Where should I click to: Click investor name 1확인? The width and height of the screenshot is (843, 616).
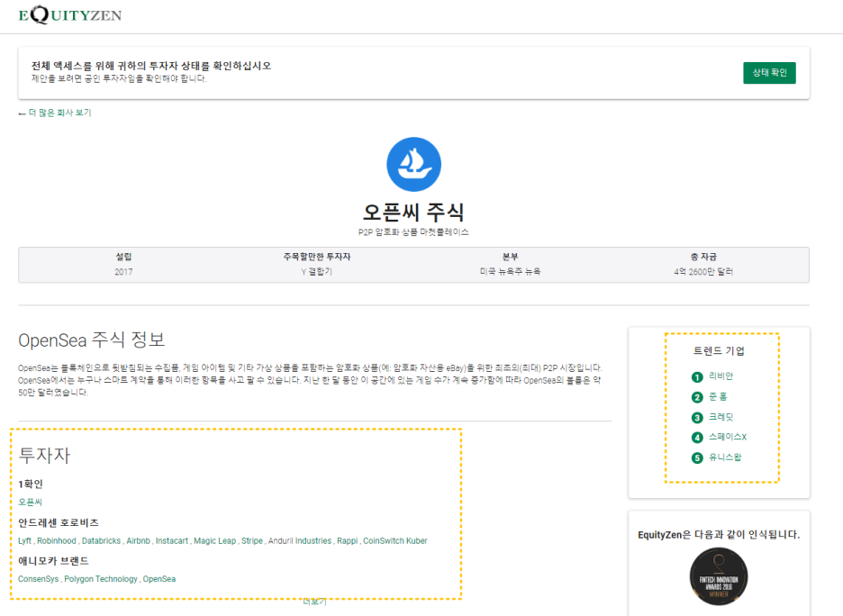click(31, 484)
